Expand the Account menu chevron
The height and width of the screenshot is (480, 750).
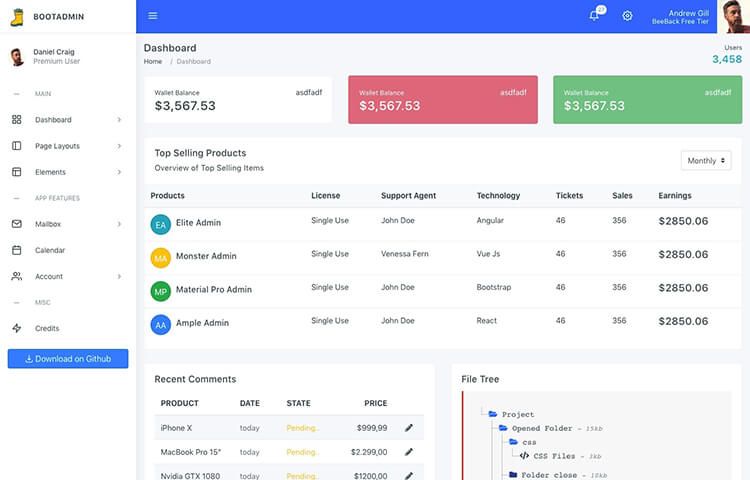[x=119, y=276]
